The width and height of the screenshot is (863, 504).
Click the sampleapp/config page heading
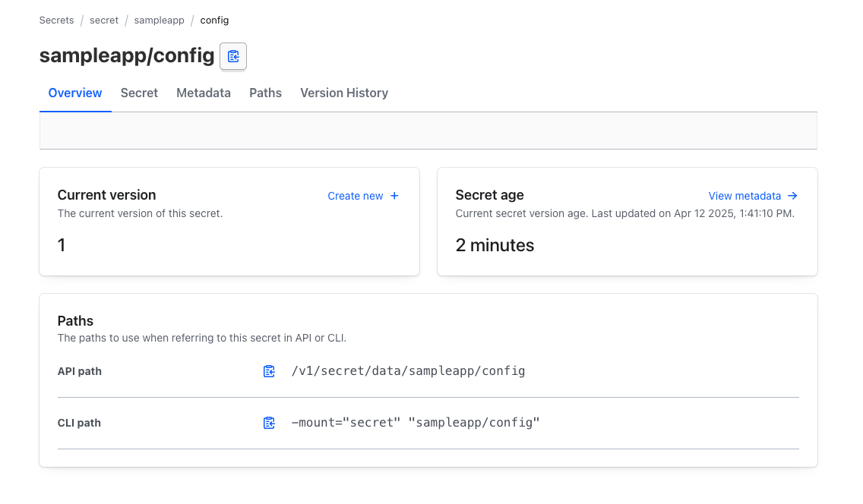(127, 55)
